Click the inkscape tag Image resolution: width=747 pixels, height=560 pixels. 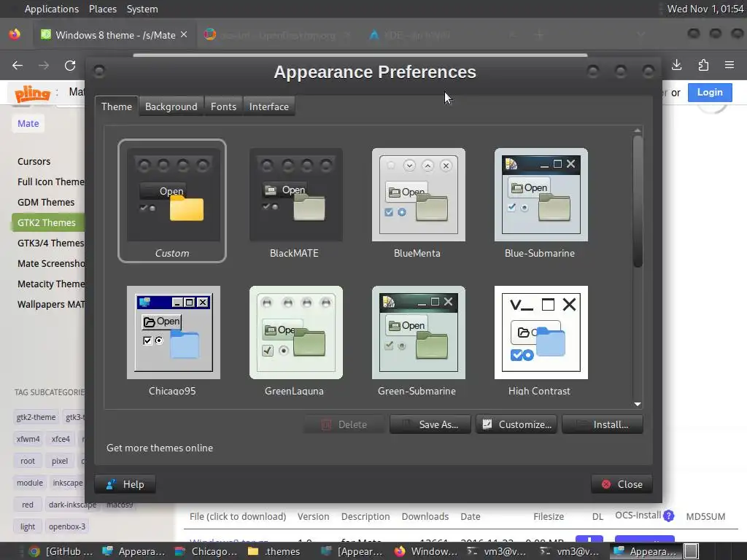66,483
